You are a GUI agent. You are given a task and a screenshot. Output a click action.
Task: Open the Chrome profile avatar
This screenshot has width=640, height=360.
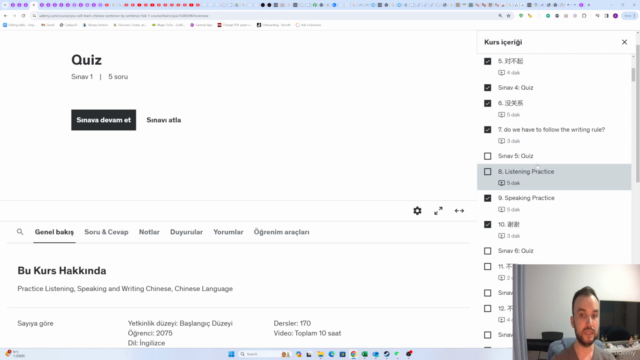point(615,16)
